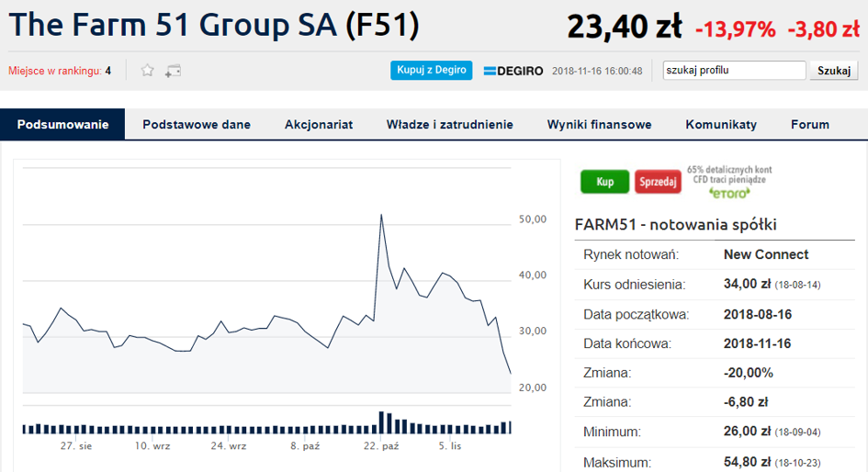Click the add-to-portfolio wallet icon
The width and height of the screenshot is (868, 472).
tap(173, 71)
